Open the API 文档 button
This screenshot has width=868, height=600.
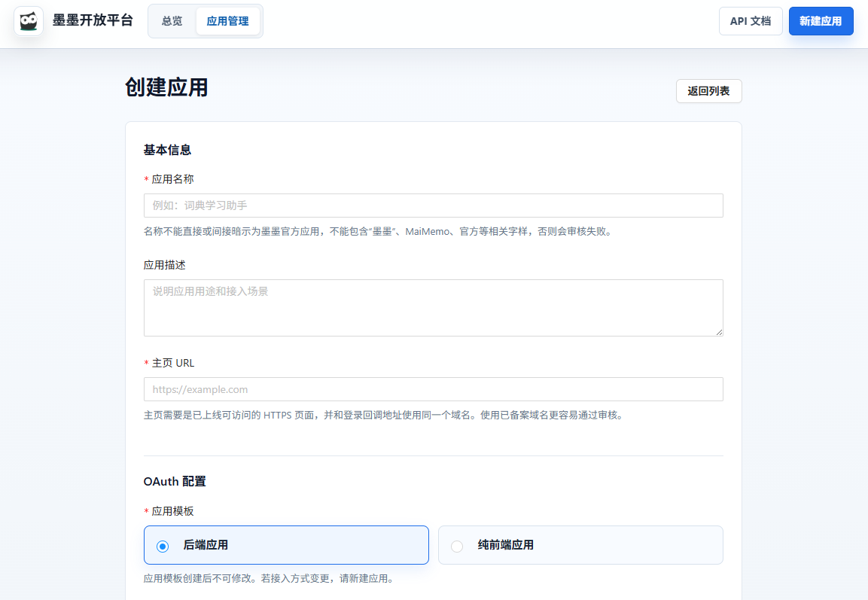[x=751, y=21]
